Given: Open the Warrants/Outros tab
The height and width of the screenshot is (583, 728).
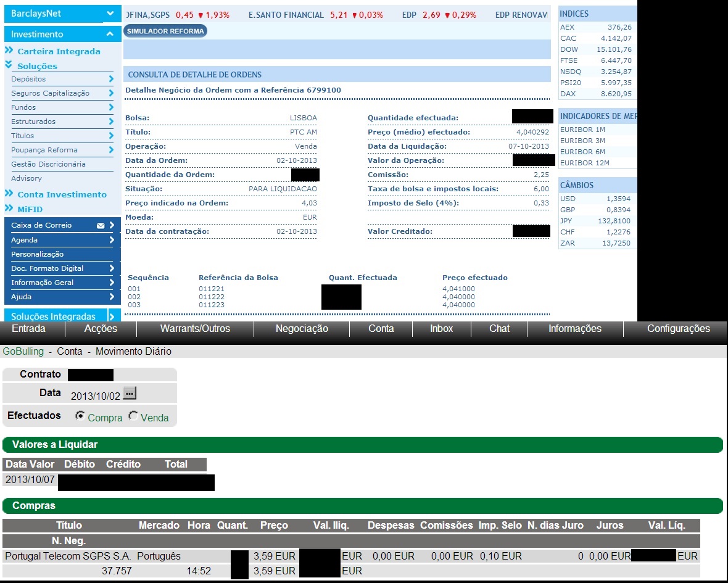Looking at the screenshot, I should (195, 329).
